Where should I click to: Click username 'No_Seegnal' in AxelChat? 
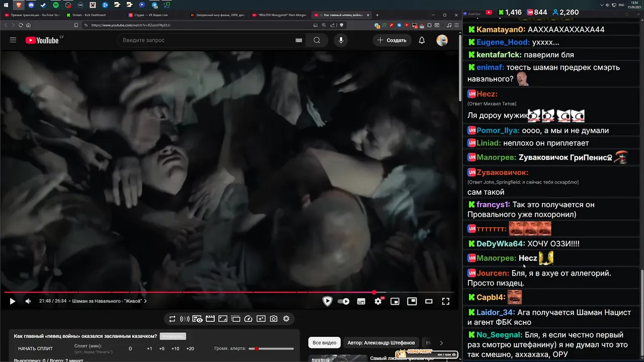500,335
